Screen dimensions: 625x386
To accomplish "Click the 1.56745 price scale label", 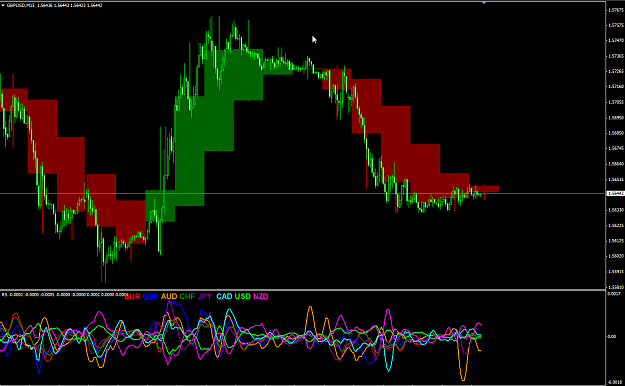I will coord(616,148).
